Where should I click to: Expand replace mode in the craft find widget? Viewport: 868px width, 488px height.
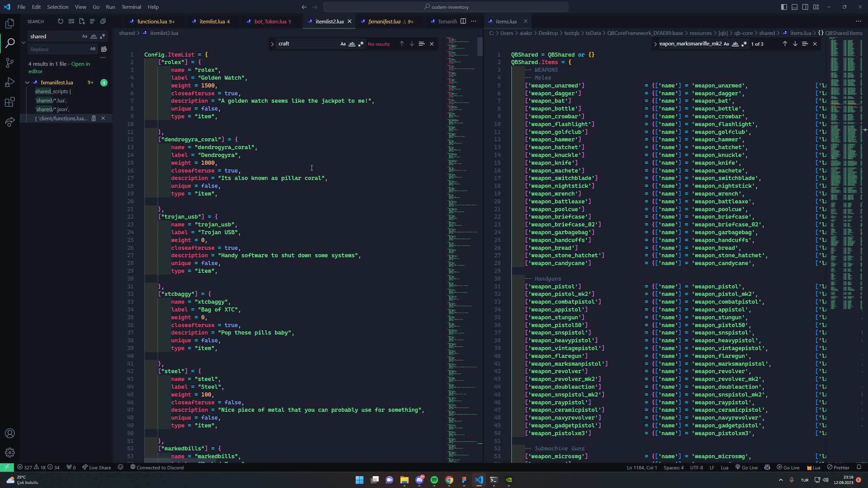click(x=272, y=43)
